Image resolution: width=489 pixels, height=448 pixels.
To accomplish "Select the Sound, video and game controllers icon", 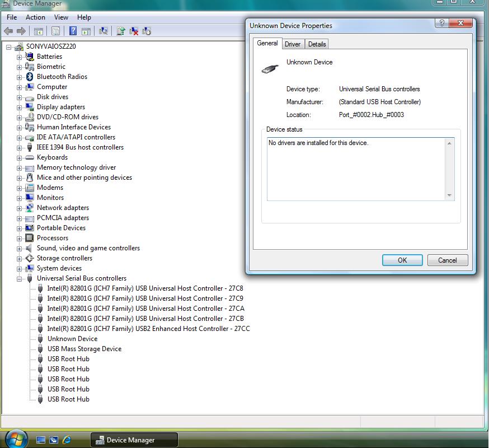I will tap(29, 248).
